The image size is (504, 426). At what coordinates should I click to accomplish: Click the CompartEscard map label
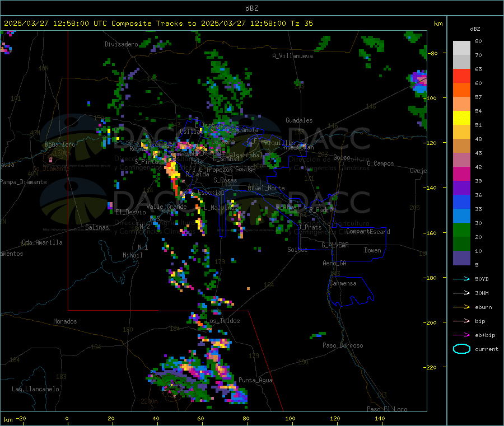click(x=368, y=232)
